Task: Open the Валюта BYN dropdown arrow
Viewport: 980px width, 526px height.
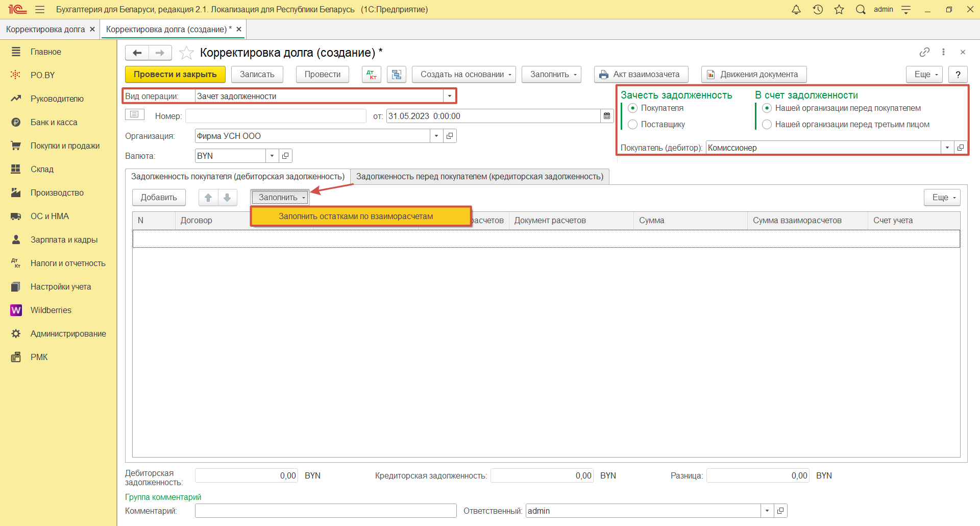Action: click(x=272, y=156)
